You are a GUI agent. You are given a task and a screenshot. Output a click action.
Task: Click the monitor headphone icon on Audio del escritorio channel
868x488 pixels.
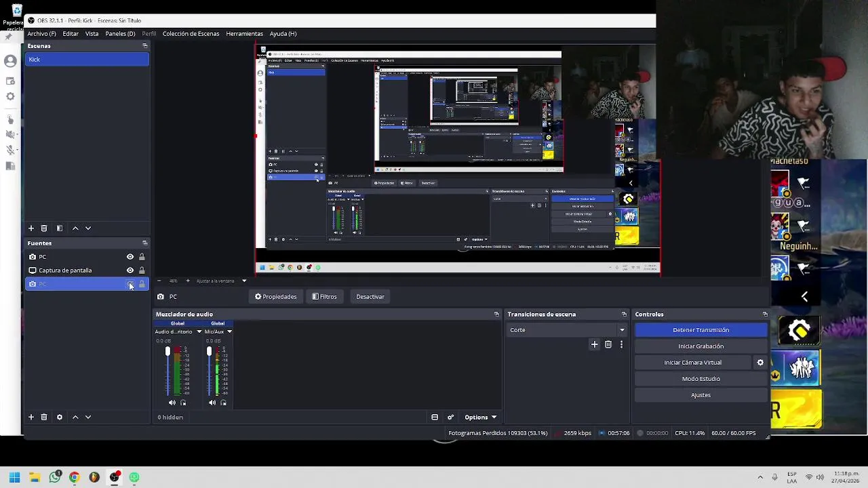183,403
